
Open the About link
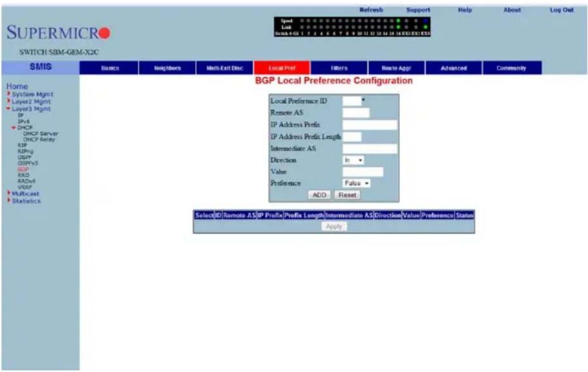click(512, 10)
